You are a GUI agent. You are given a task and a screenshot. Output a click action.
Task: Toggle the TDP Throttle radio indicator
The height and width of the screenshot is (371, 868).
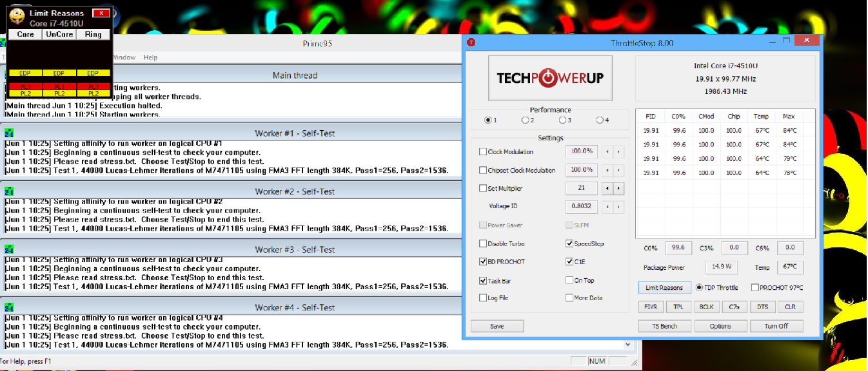pos(700,288)
